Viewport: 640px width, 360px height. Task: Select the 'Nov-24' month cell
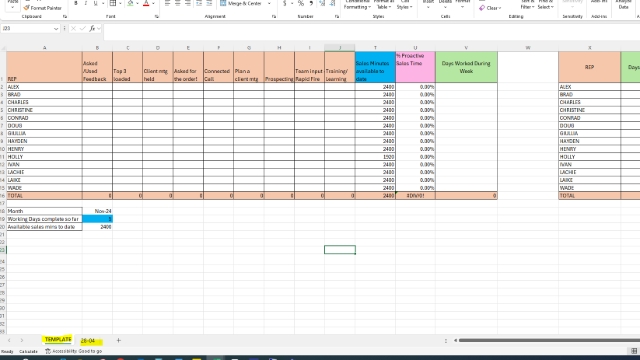coord(97,211)
